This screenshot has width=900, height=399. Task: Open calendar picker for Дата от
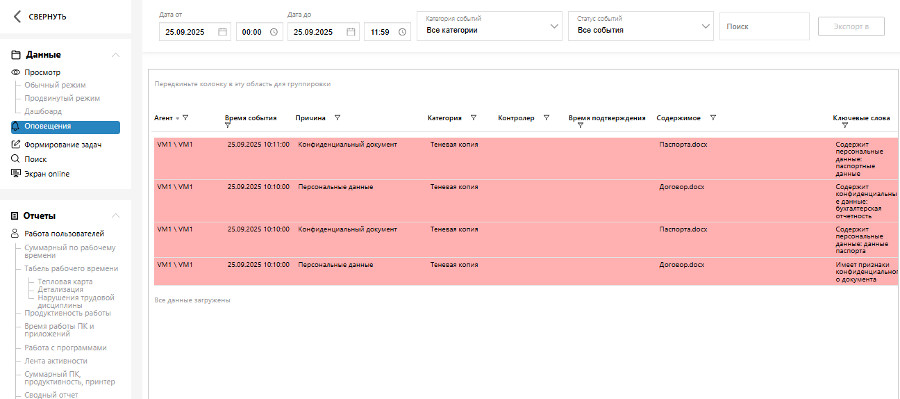223,32
